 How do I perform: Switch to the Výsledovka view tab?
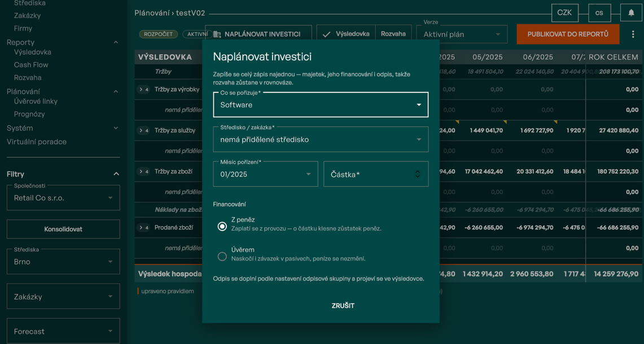346,34
